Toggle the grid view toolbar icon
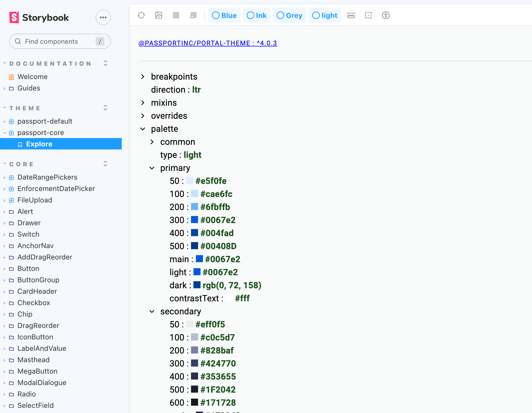 pos(176,15)
